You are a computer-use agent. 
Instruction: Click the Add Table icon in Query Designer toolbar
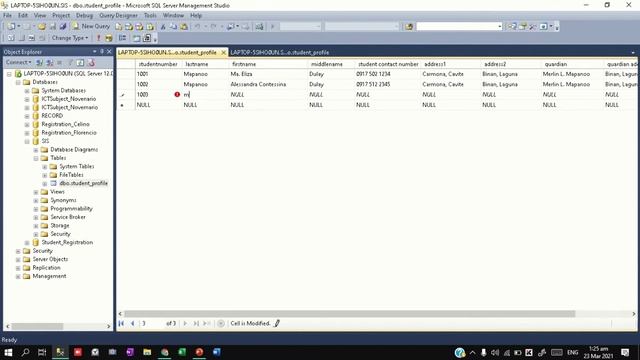pyautogui.click(x=136, y=38)
